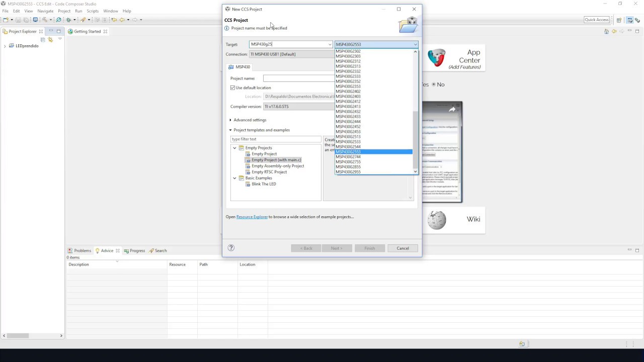The width and height of the screenshot is (644, 362).
Task: Select Empty RTSC Project template
Action: 269,172
